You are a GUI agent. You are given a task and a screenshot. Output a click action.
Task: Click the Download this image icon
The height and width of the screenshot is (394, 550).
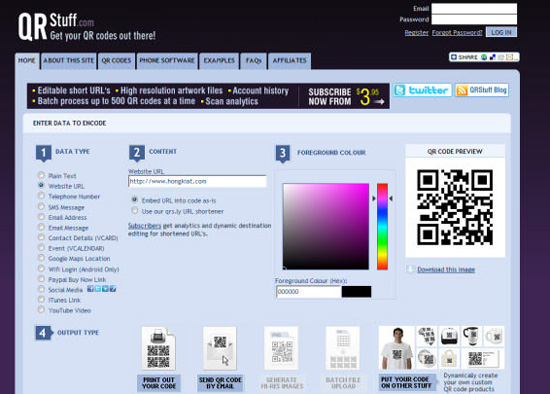pos(410,269)
